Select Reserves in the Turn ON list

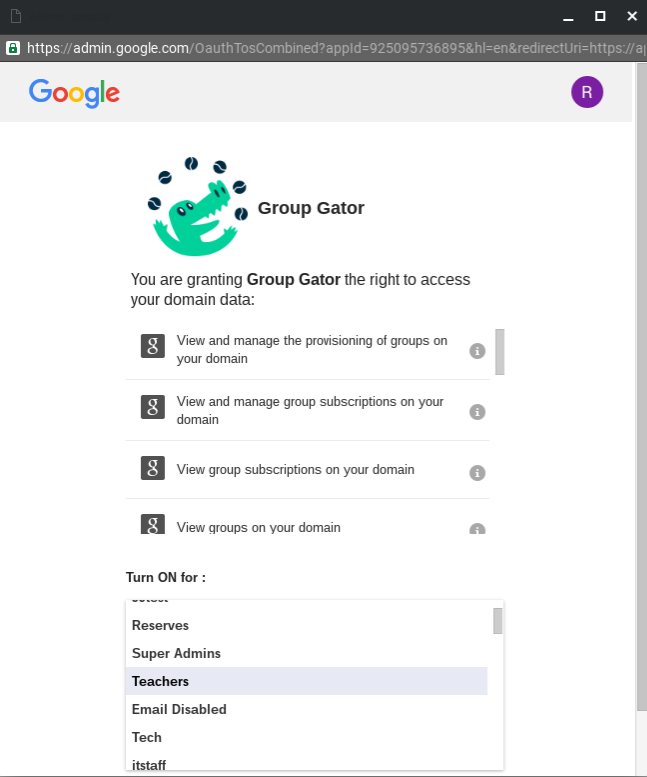click(x=160, y=625)
